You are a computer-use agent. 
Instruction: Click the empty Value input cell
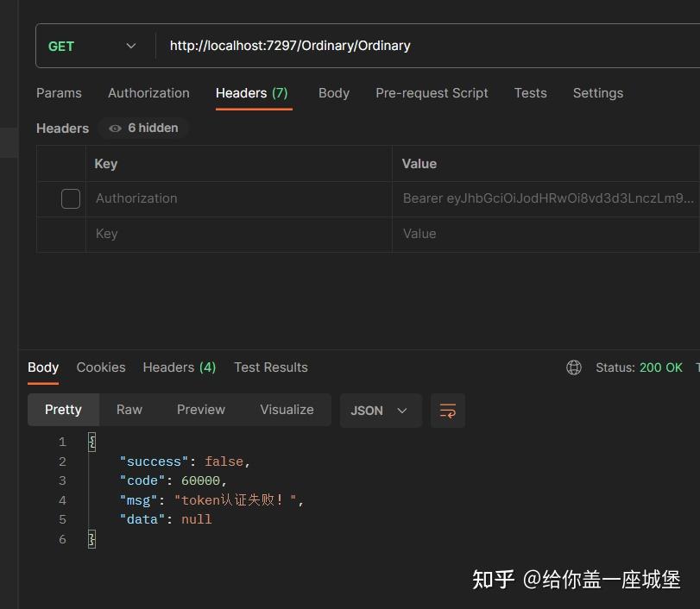coord(546,235)
